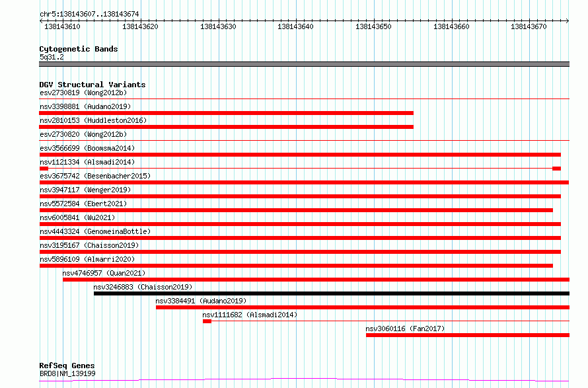Open variant esv2730820 (Wong2012b) label
Screen dimensions: 588x388
coord(83,134)
